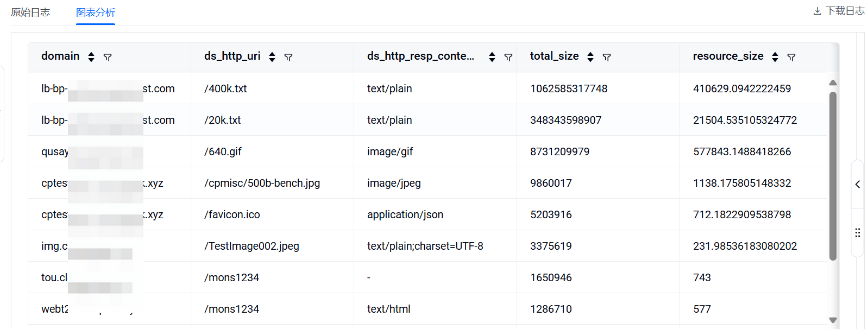The image size is (868, 329).
Task: Click the drag handle dots on right edge
Action: coord(858,233)
